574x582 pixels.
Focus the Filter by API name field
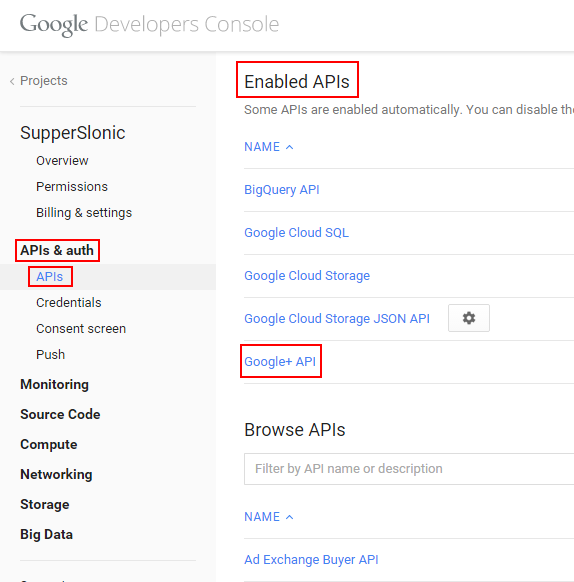pyautogui.click(x=409, y=469)
